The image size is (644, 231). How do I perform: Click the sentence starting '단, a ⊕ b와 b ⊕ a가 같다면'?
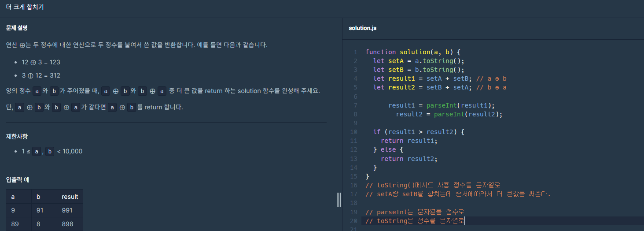(x=94, y=108)
